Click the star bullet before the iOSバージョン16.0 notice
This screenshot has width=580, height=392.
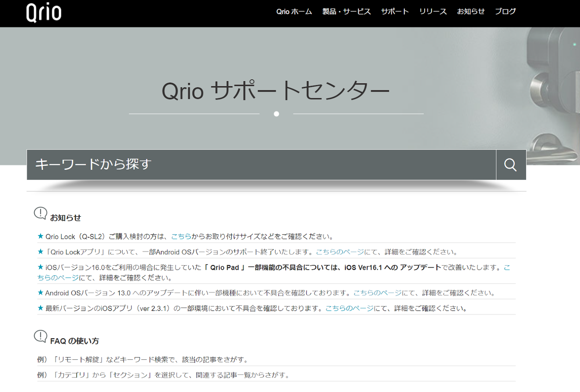point(40,267)
